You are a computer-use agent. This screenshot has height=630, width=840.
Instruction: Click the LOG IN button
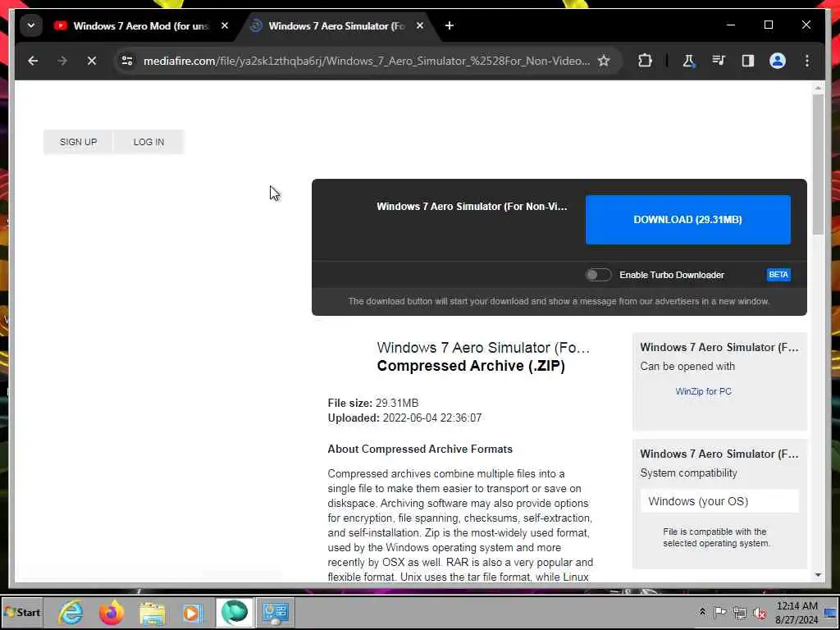point(149,142)
